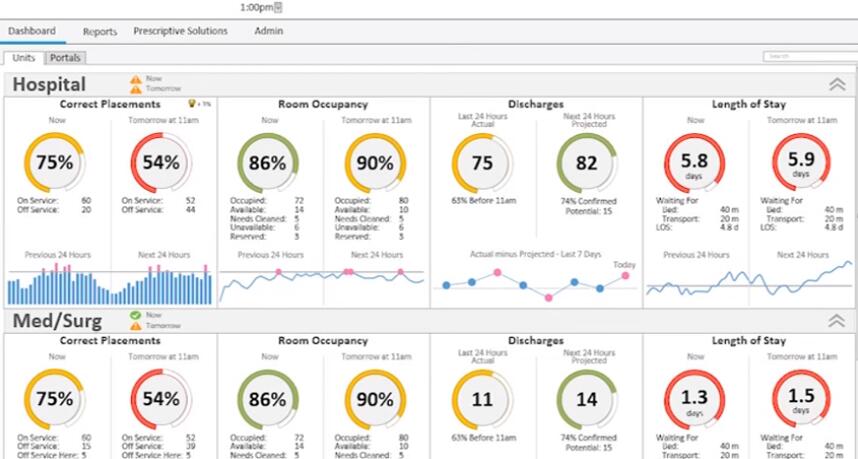Click Med/Surg Discharges panel heading
Viewport: 858px width, 459px height.
pos(536,340)
